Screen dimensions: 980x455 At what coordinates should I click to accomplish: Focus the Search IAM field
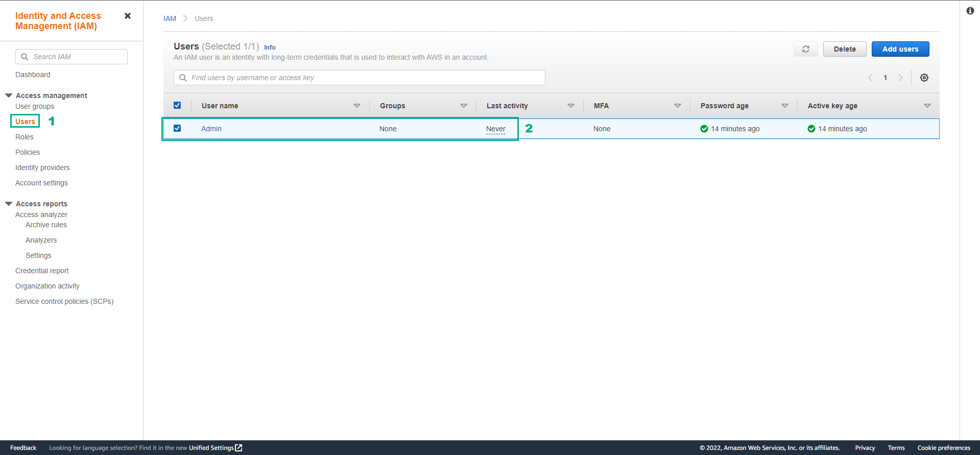tap(71, 57)
